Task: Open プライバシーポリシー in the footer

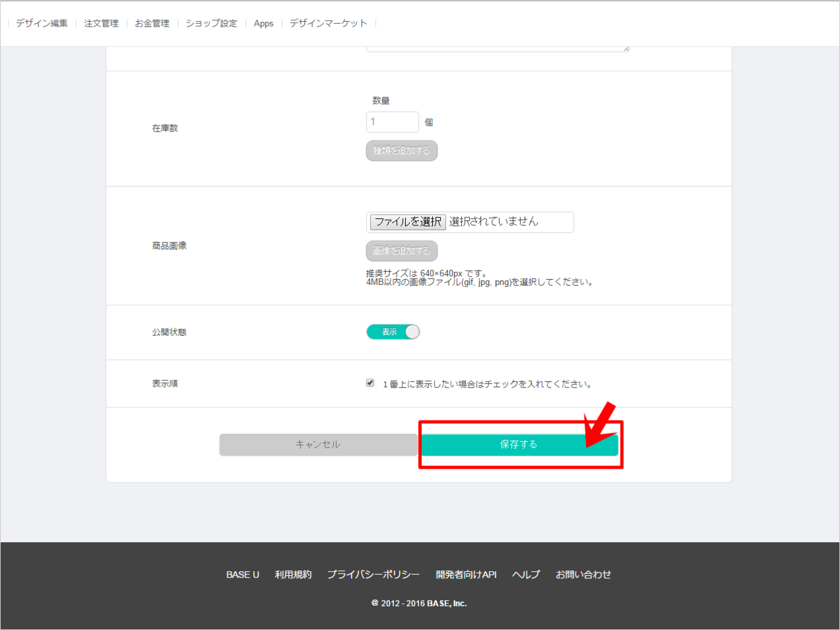Action: coord(373,574)
